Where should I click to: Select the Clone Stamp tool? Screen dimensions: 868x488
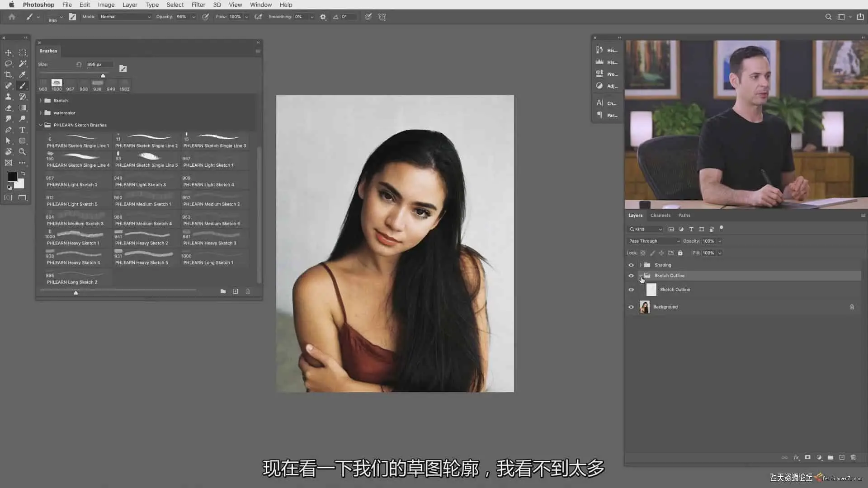point(8,97)
